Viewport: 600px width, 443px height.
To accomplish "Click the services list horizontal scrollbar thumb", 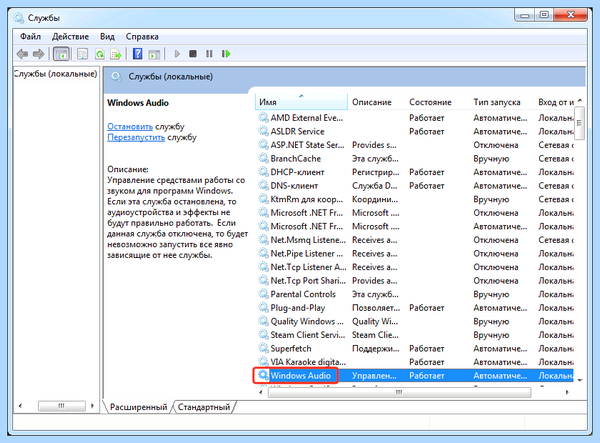I will [399, 392].
